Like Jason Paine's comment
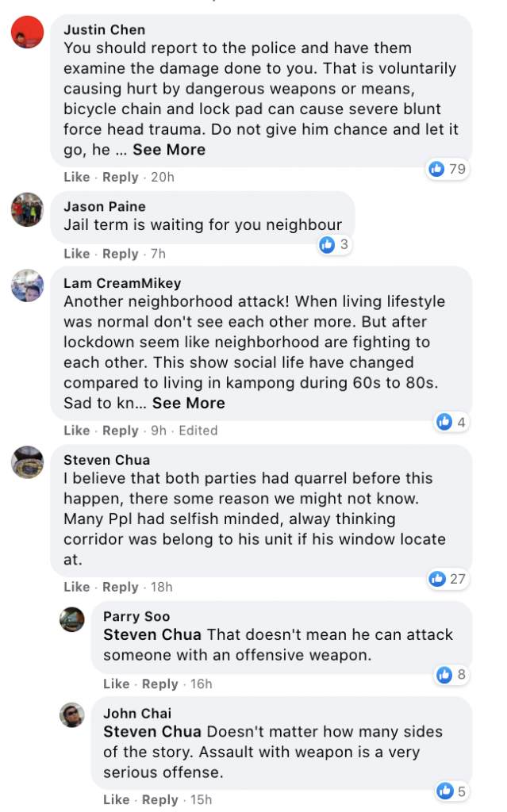 [x=76, y=254]
